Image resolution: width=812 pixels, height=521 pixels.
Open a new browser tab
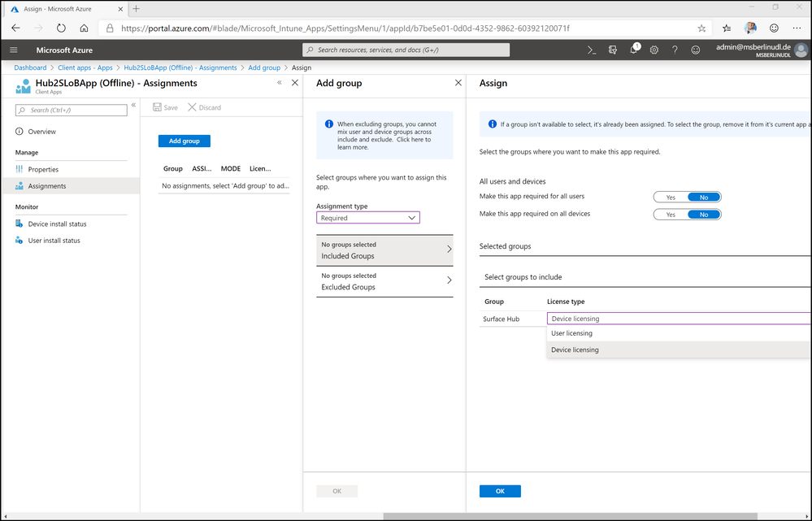[x=137, y=9]
